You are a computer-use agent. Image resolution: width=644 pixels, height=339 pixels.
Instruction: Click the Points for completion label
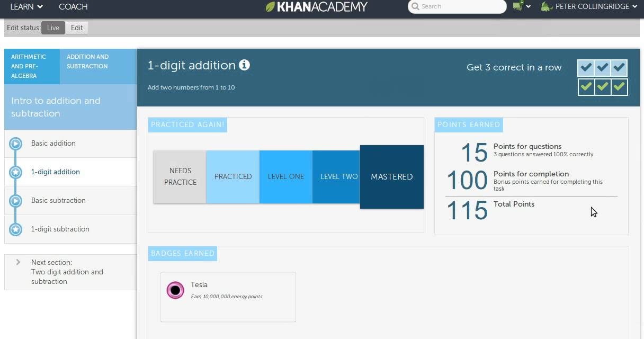pos(531,174)
